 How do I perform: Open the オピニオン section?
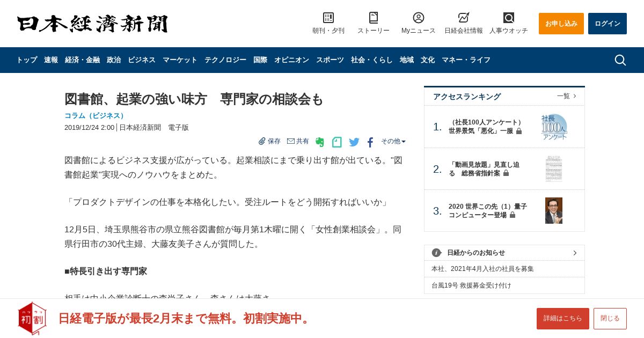pyautogui.click(x=291, y=60)
